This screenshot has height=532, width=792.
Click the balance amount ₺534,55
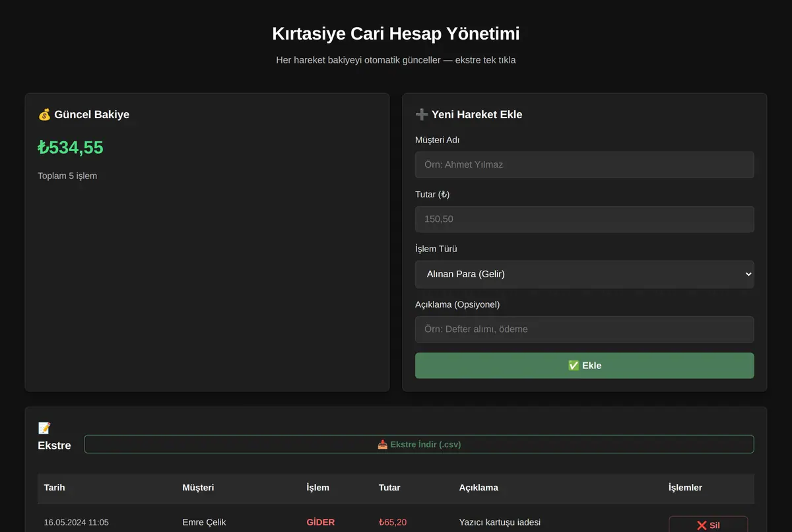71,147
